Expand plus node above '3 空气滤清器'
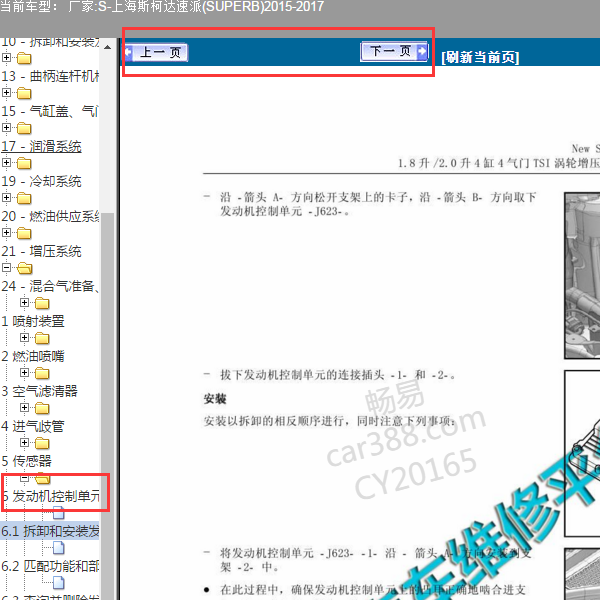This screenshot has width=600, height=600. pos(24,372)
